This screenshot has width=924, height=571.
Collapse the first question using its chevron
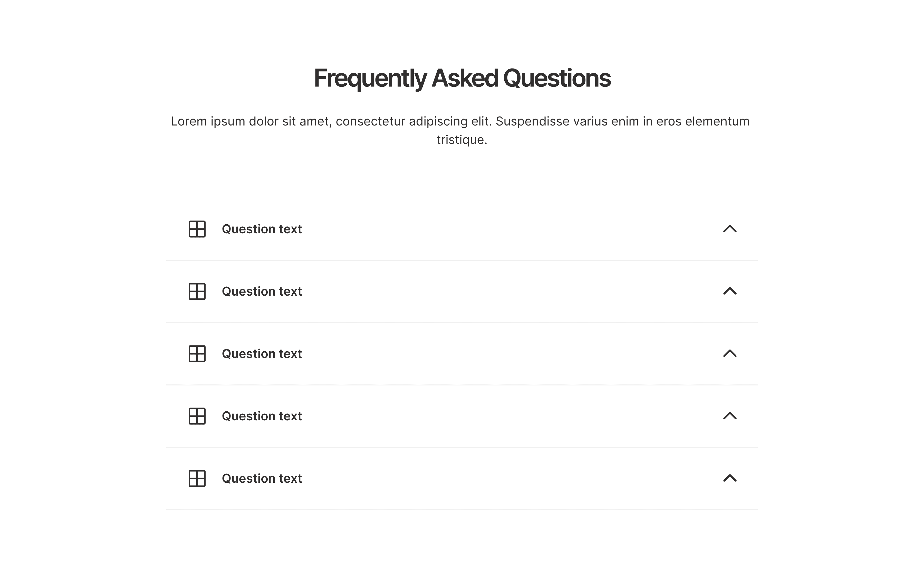coord(729,228)
